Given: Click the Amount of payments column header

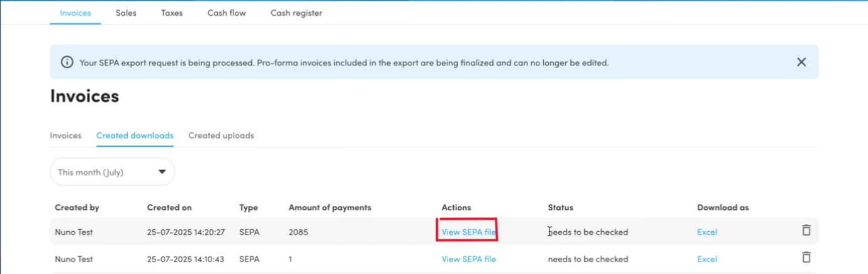Looking at the screenshot, I should coord(330,207).
